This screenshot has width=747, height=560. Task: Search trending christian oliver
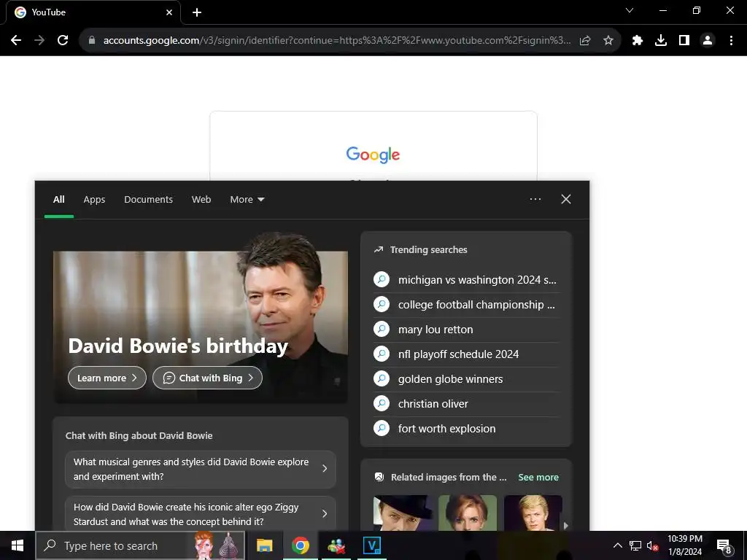tap(466, 403)
